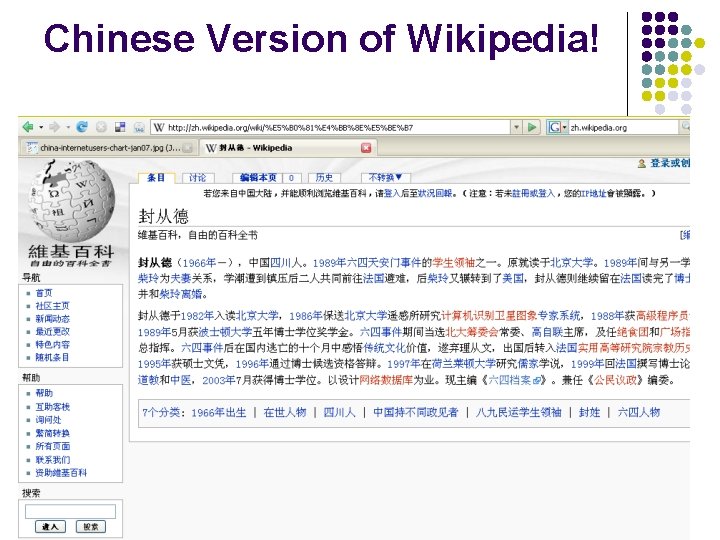Close the Wikipedia tab with red X
Image resolution: width=720 pixels, height=540 pixels.
(x=366, y=147)
